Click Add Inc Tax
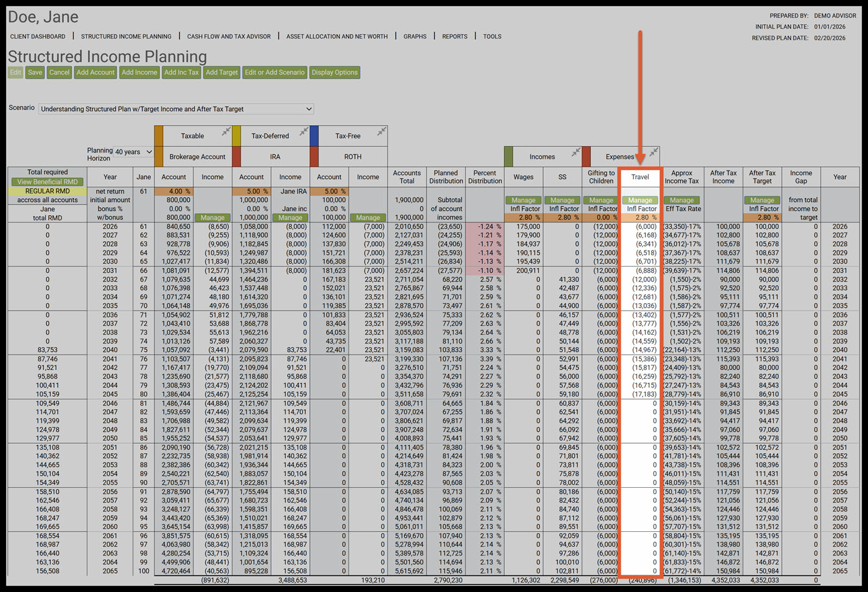Screen dimensions: 868x592 click(x=182, y=73)
